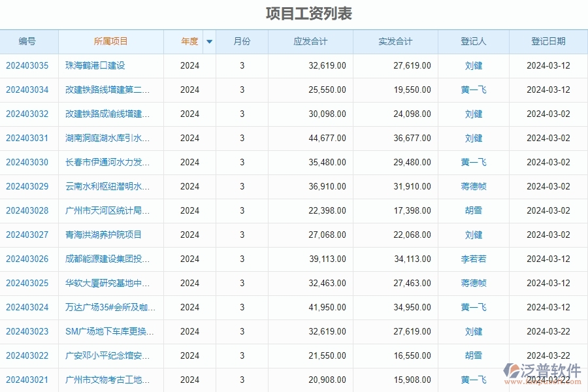Open record number 202403035
This screenshot has height=392, width=588.
27,65
